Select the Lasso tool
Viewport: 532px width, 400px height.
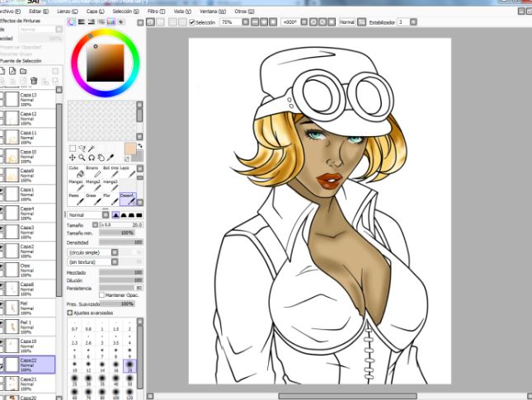[82, 148]
